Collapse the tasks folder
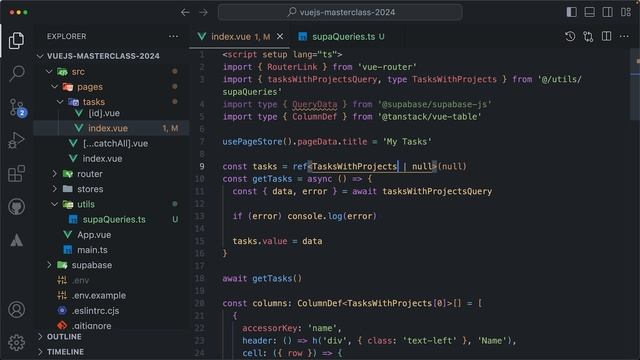Viewport: 640px width, 360px height. point(60,102)
